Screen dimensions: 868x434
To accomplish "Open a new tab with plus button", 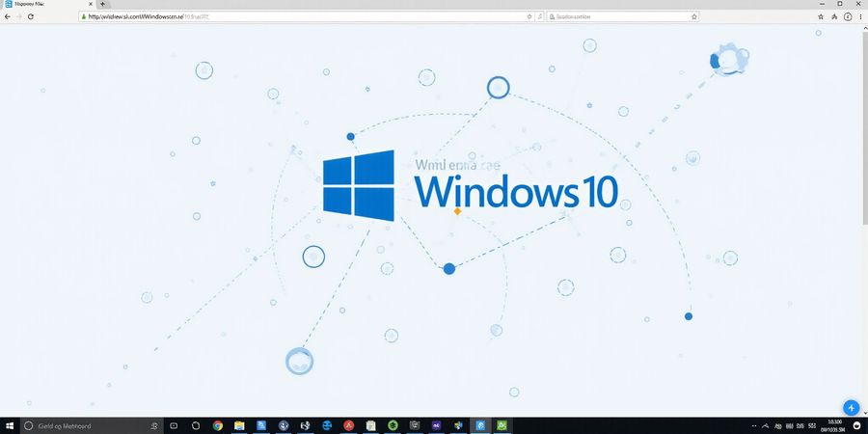I will coord(102,4).
